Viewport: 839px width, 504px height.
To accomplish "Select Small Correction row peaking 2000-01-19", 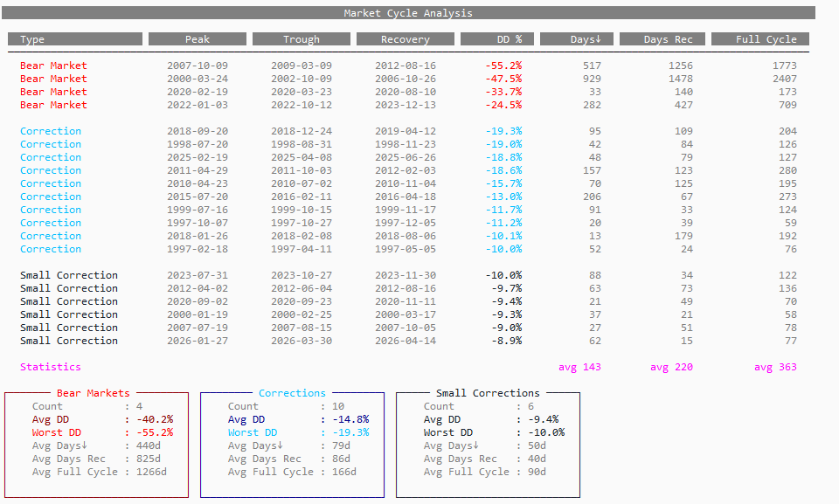I will 408,314.
